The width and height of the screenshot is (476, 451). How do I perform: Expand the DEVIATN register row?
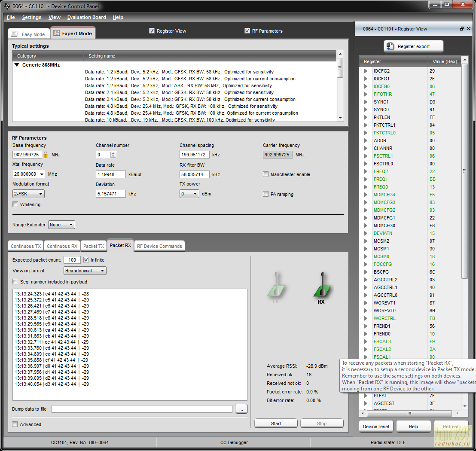pyautogui.click(x=366, y=233)
